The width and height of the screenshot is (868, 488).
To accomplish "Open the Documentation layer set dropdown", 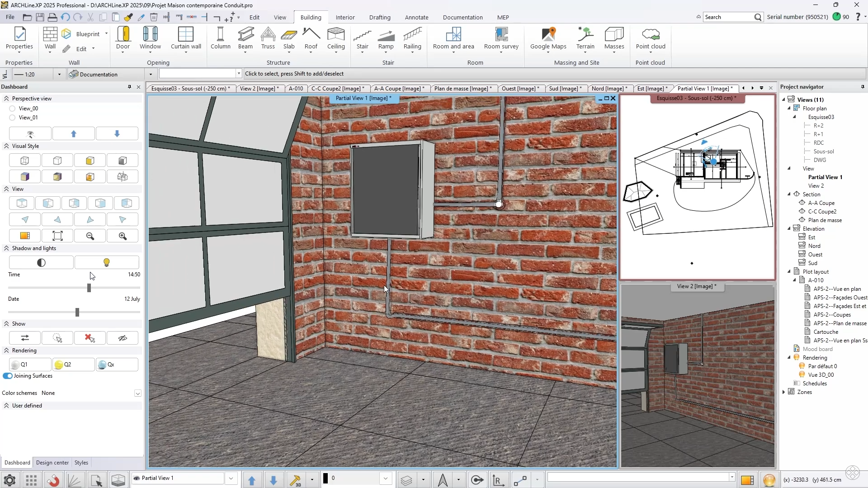I will 151,74.
